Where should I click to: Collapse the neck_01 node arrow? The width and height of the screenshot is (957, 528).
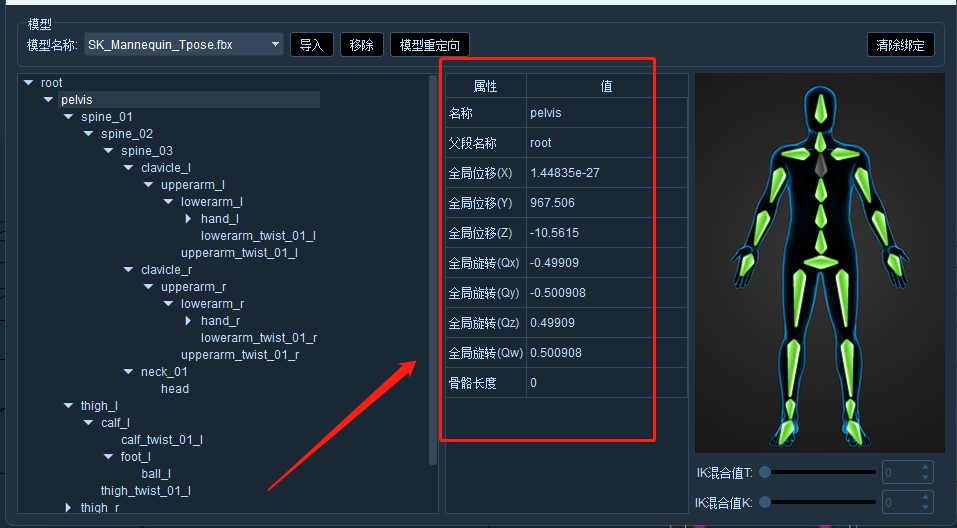pyautogui.click(x=129, y=372)
